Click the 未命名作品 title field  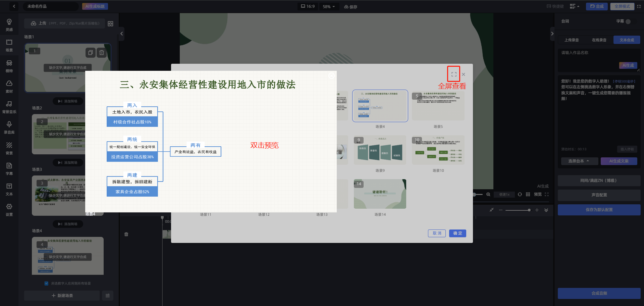(50, 6)
